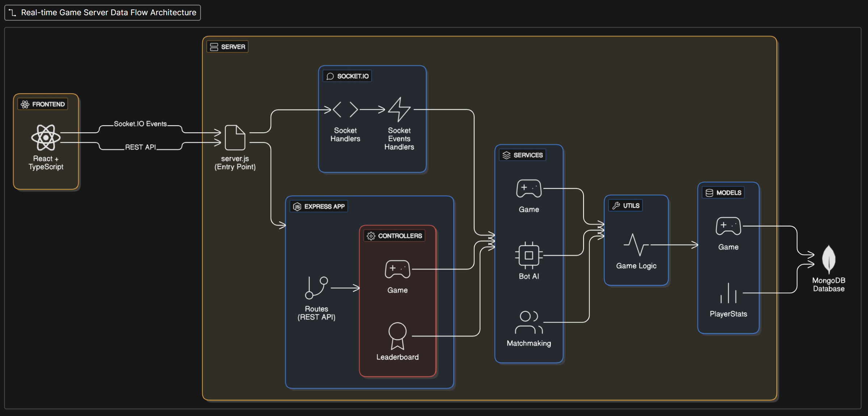This screenshot has width=868, height=416.
Task: Click the Game Logic pulse icon
Action: point(636,245)
